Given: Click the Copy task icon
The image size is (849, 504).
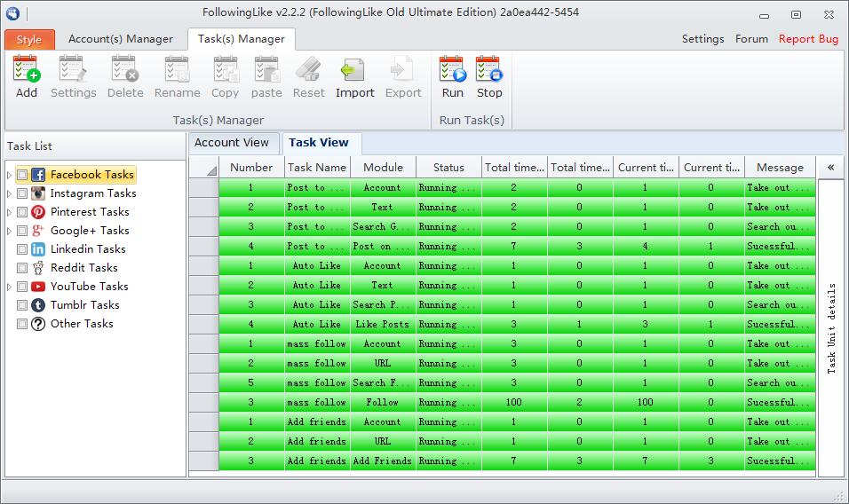Looking at the screenshot, I should click(226, 68).
